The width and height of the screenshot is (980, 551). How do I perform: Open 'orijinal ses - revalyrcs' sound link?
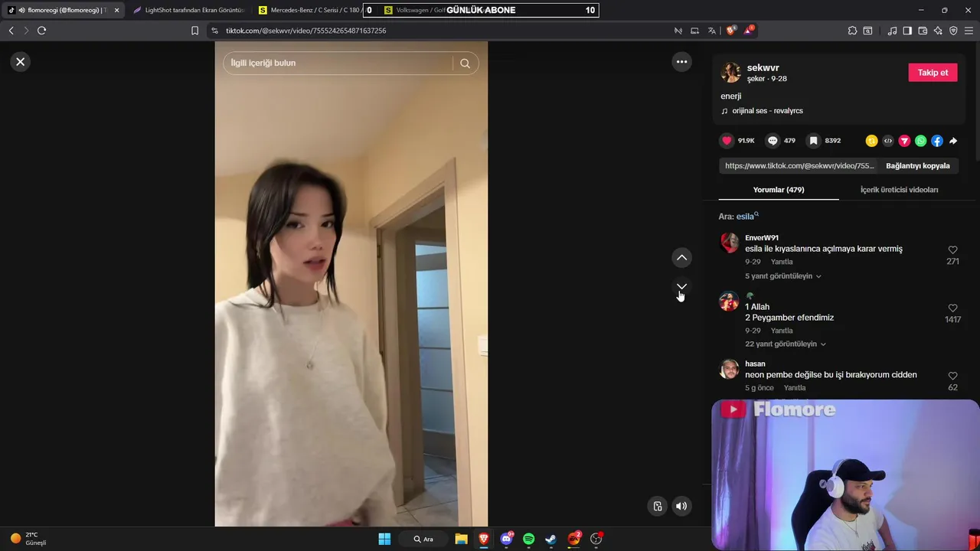tap(767, 111)
